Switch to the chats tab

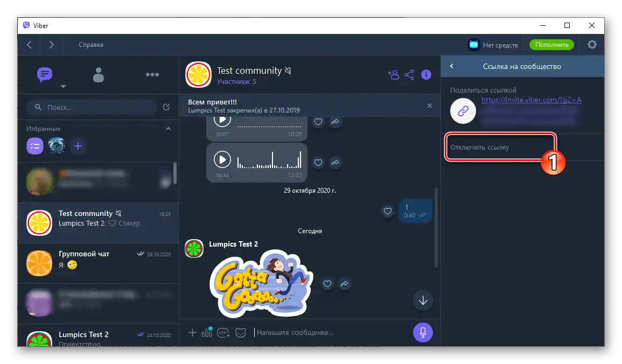(x=44, y=74)
